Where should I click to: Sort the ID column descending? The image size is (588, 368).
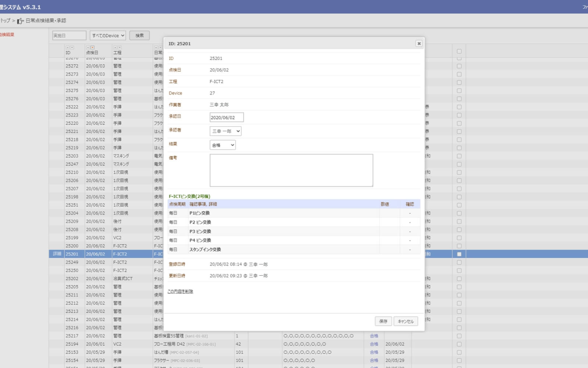pyautogui.click(x=72, y=47)
